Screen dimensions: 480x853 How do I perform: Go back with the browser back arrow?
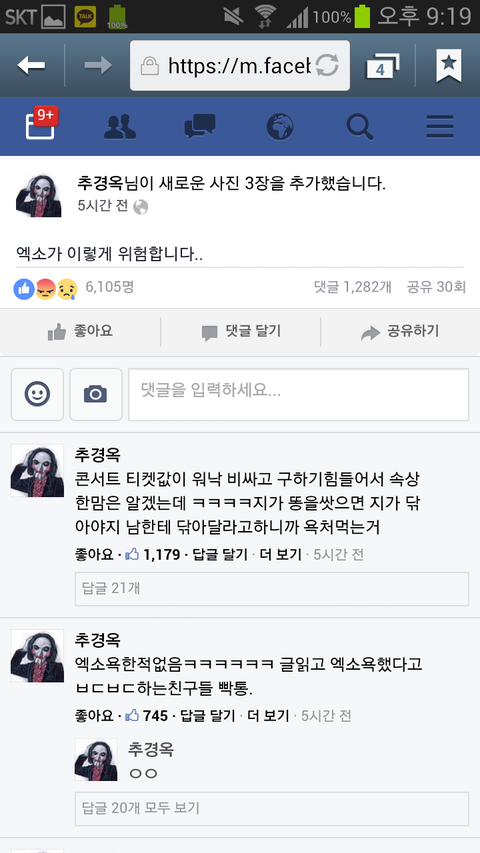[x=31, y=65]
